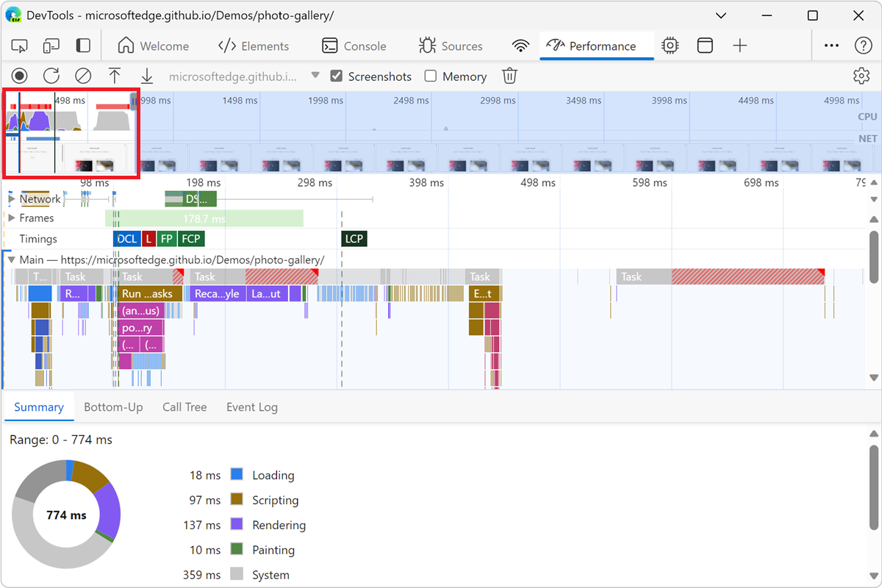Image resolution: width=882 pixels, height=588 pixels.
Task: Expand the Network track
Action: (x=10, y=198)
